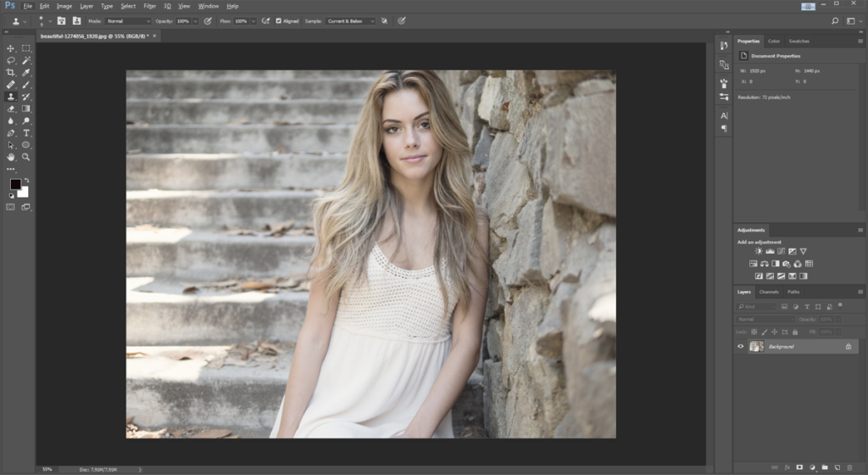Open the Sample dropdown Current & Below
868x475 pixels.
(349, 20)
